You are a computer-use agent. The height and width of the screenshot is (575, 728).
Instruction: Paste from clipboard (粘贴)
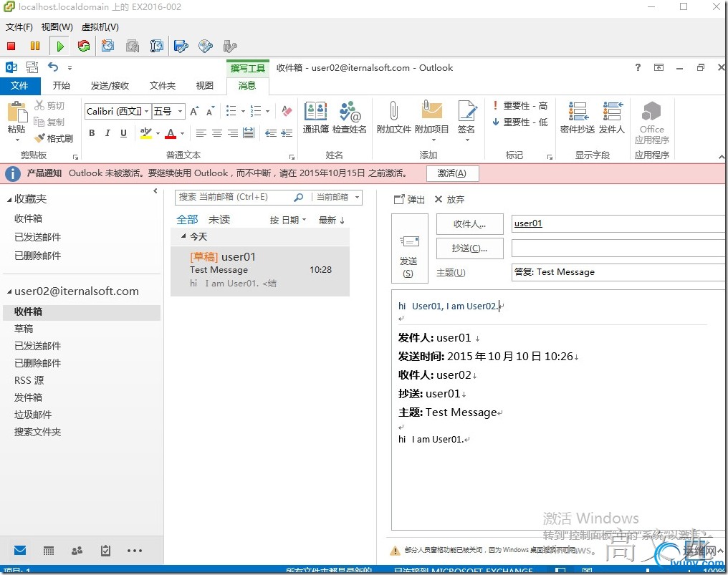coord(16,121)
